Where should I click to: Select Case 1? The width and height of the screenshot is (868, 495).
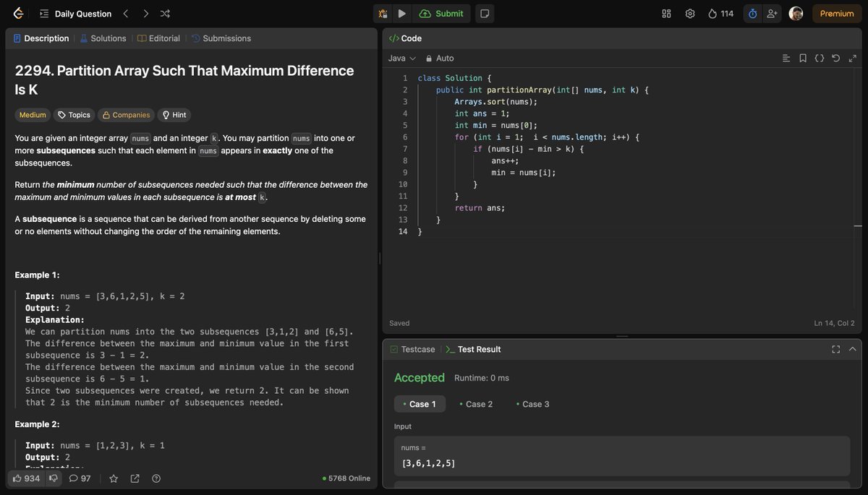pos(420,404)
